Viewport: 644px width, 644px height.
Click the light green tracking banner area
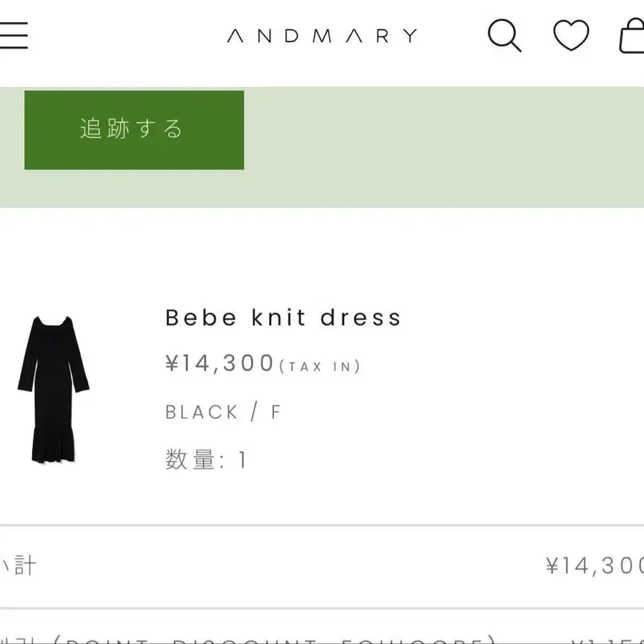(444, 147)
